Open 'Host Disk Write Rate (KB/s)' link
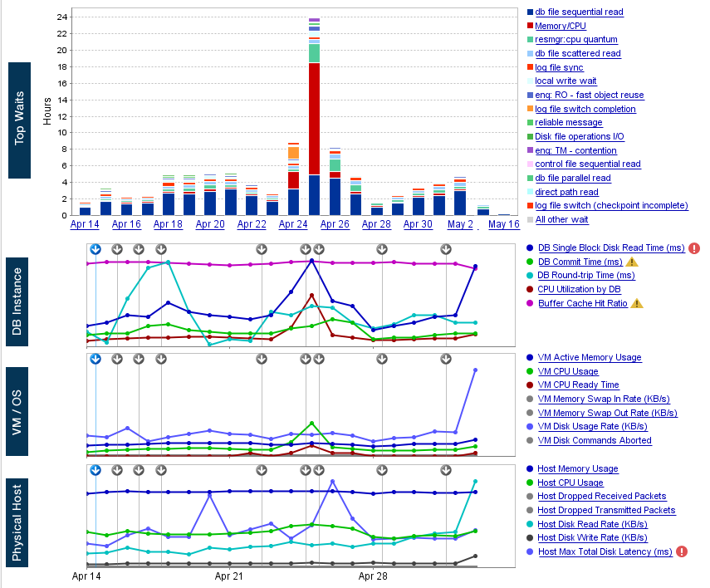The width and height of the screenshot is (710, 588). 592,537
